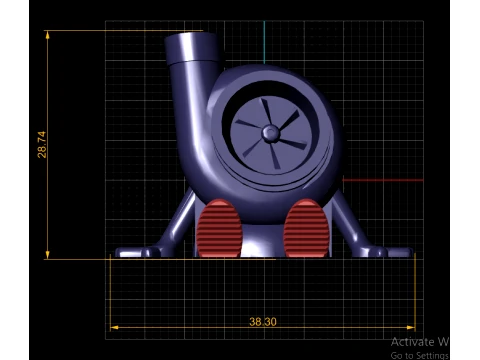
Task: Click the left mounting foot of the model
Action: 138,252
